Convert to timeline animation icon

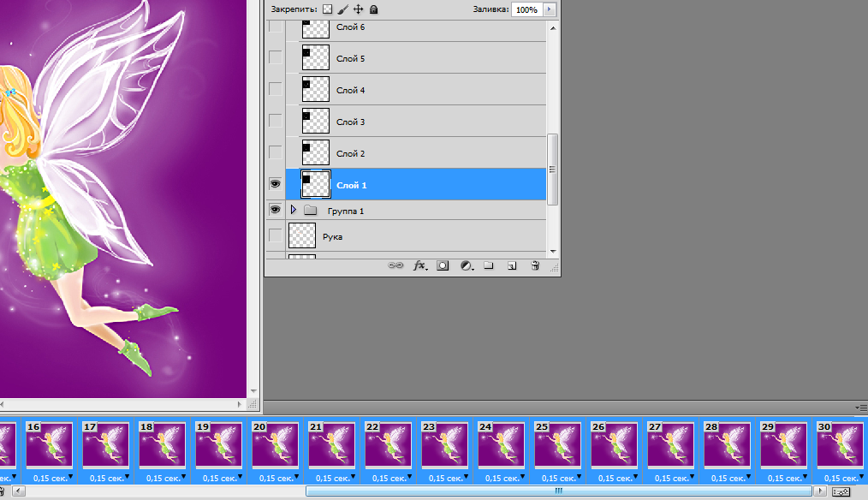(841, 491)
